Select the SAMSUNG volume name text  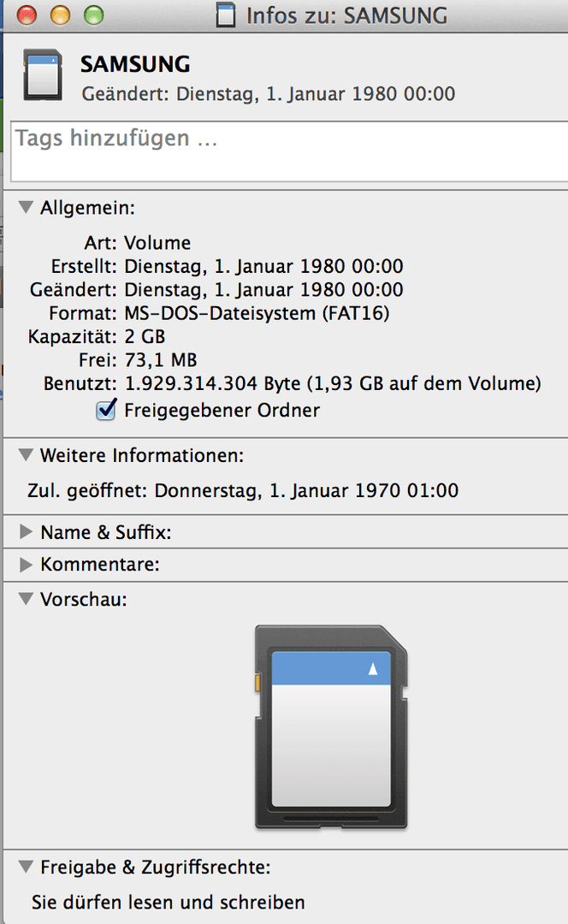click(135, 64)
